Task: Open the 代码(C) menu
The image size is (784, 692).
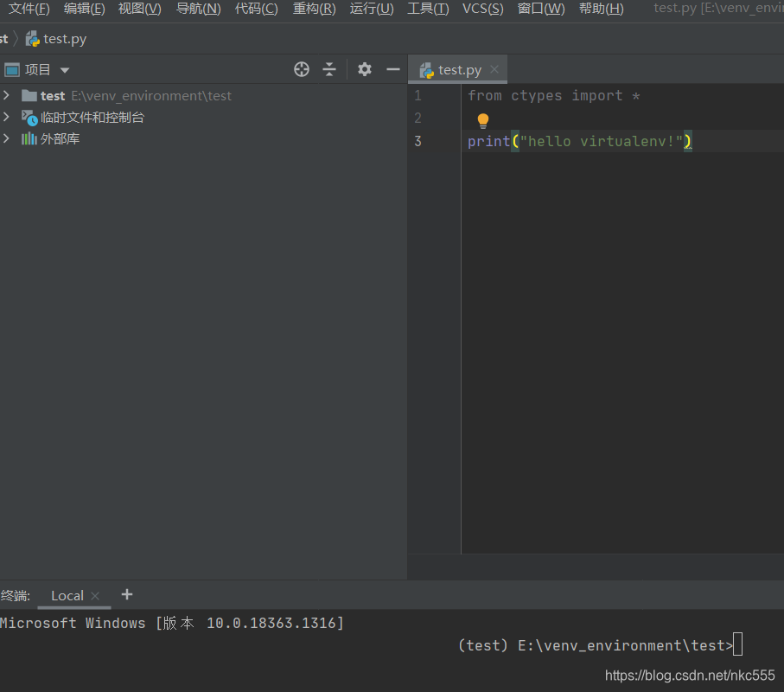Action: coord(257,9)
